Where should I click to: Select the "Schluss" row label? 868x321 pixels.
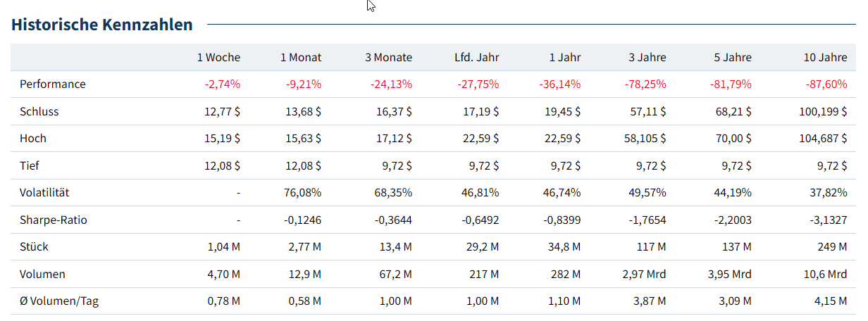(x=39, y=111)
